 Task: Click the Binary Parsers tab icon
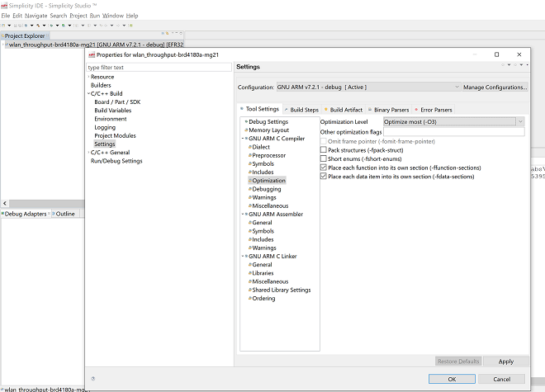[x=370, y=109]
